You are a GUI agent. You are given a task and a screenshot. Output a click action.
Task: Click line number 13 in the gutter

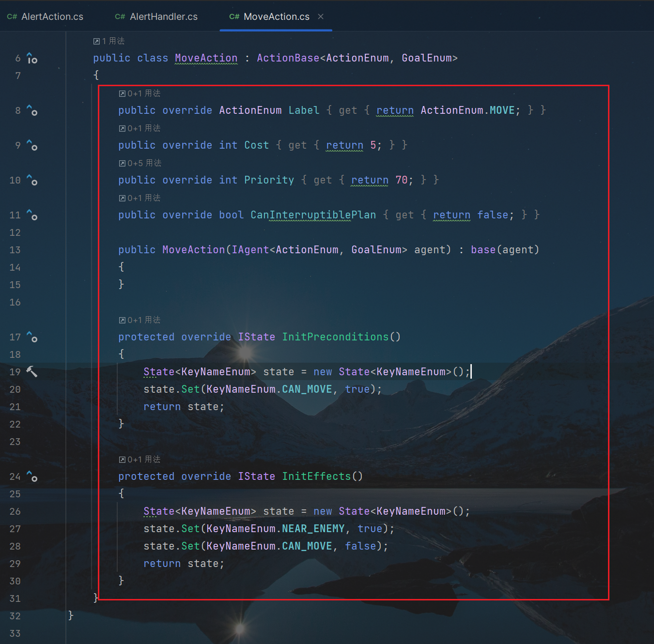[15, 250]
